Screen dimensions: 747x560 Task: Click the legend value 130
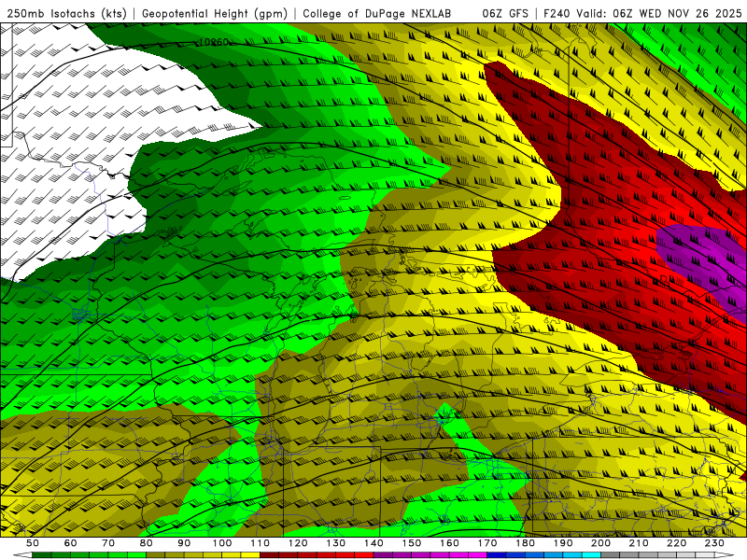[x=336, y=543]
